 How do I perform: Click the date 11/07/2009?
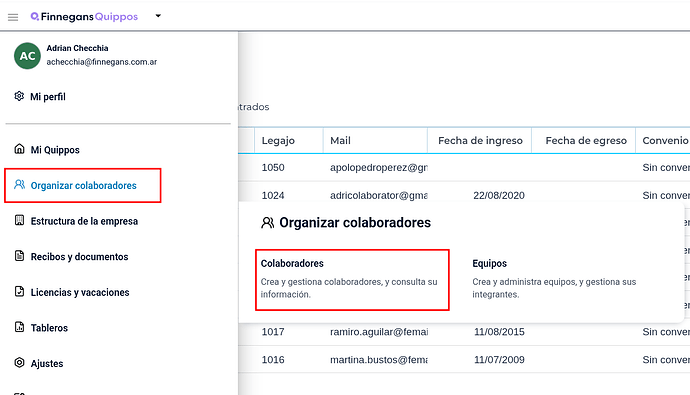499,360
